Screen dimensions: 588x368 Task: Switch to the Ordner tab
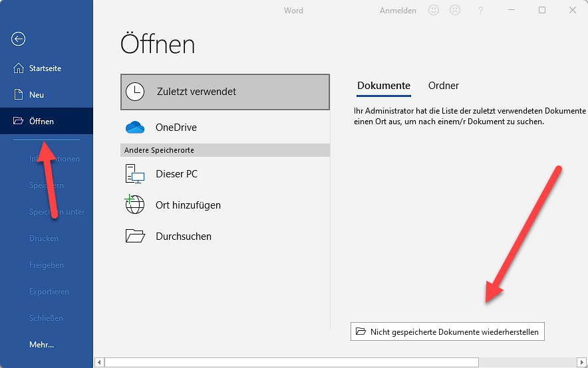pyautogui.click(x=444, y=86)
